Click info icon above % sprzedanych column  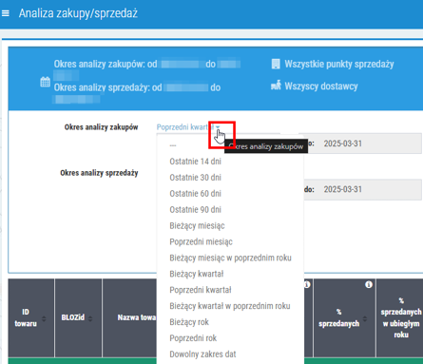(x=368, y=284)
